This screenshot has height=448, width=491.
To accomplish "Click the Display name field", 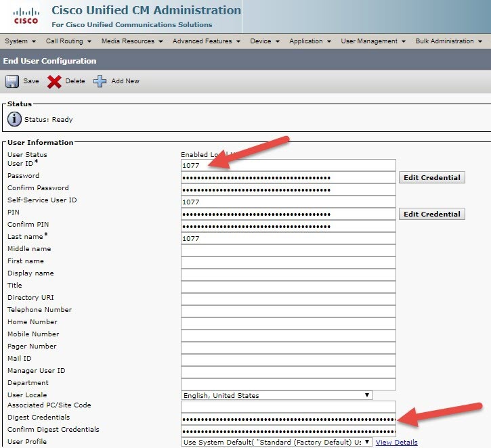I will [289, 275].
